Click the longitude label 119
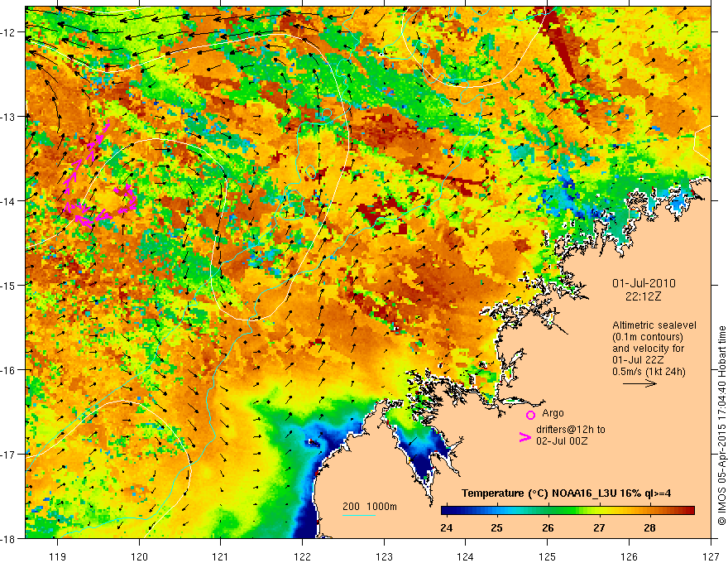Viewport: 728px width, 563px height. (58, 556)
